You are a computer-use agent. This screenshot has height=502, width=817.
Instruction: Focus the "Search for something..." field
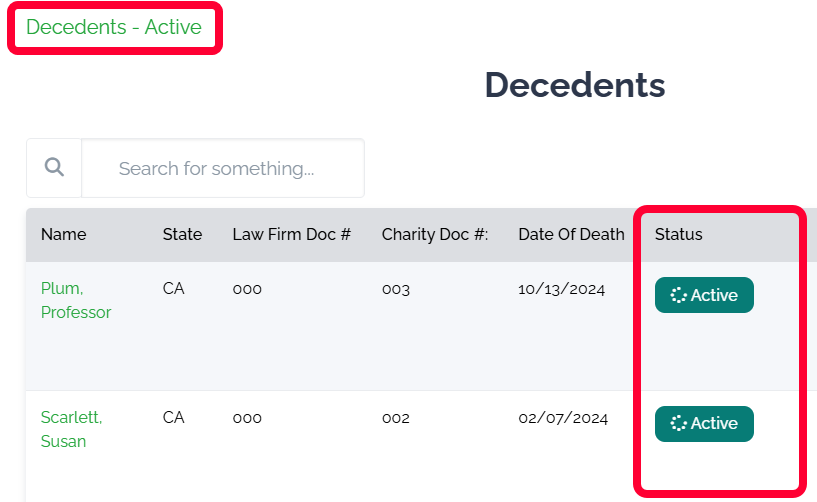(222, 168)
